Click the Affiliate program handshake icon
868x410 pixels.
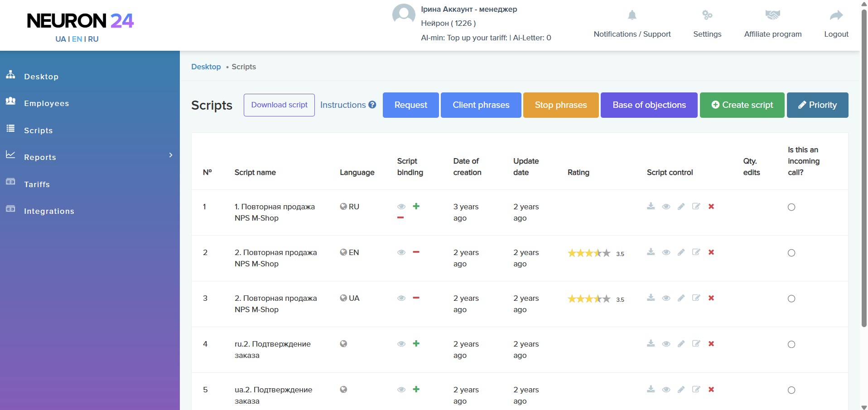click(772, 15)
